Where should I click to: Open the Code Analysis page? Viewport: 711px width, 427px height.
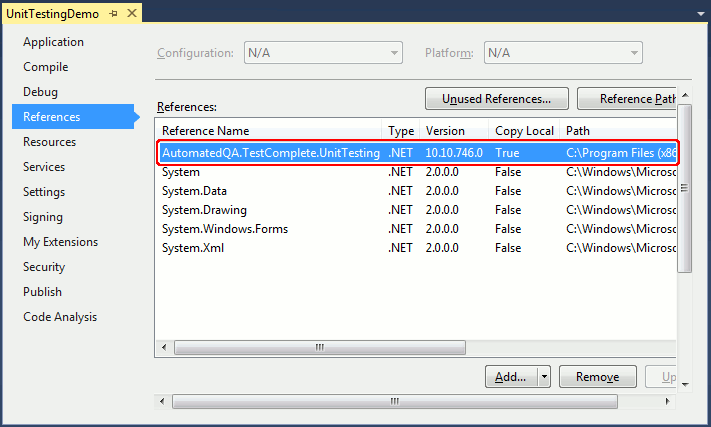tap(60, 316)
